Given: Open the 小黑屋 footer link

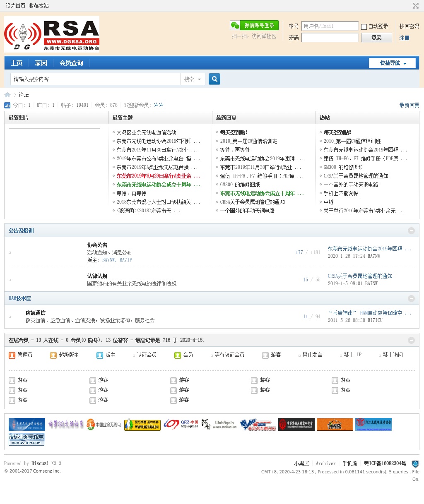Looking at the screenshot, I should pyautogui.click(x=302, y=463).
